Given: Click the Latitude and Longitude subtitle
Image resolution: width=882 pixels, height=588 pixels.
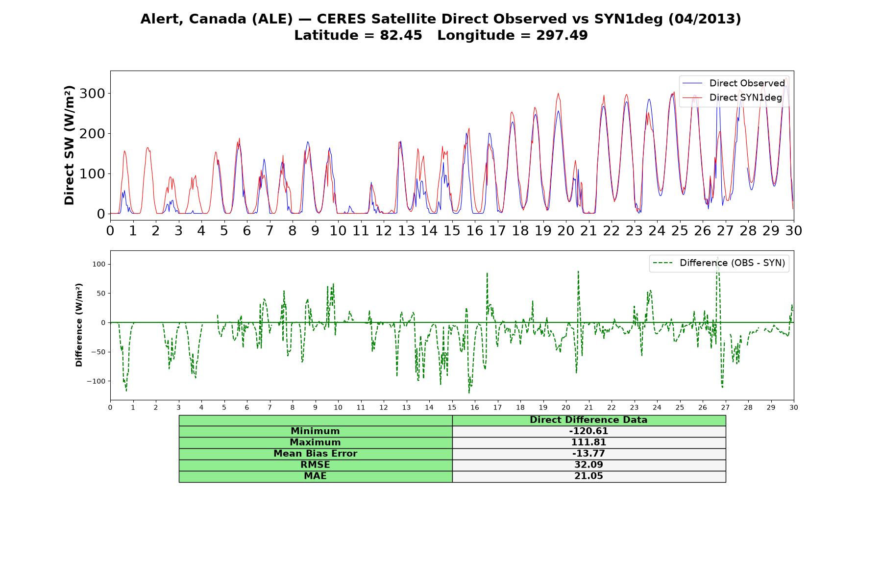Looking at the screenshot, I should click(441, 35).
